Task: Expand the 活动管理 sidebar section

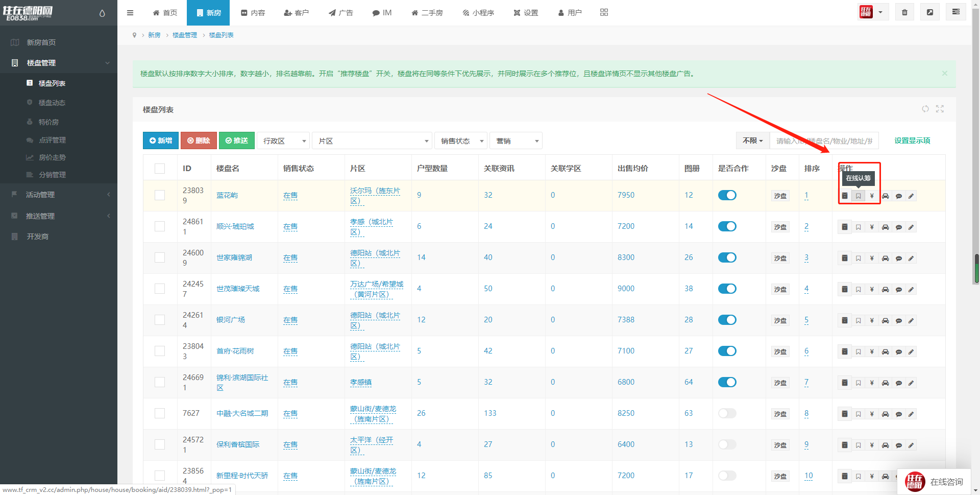Action: click(59, 195)
